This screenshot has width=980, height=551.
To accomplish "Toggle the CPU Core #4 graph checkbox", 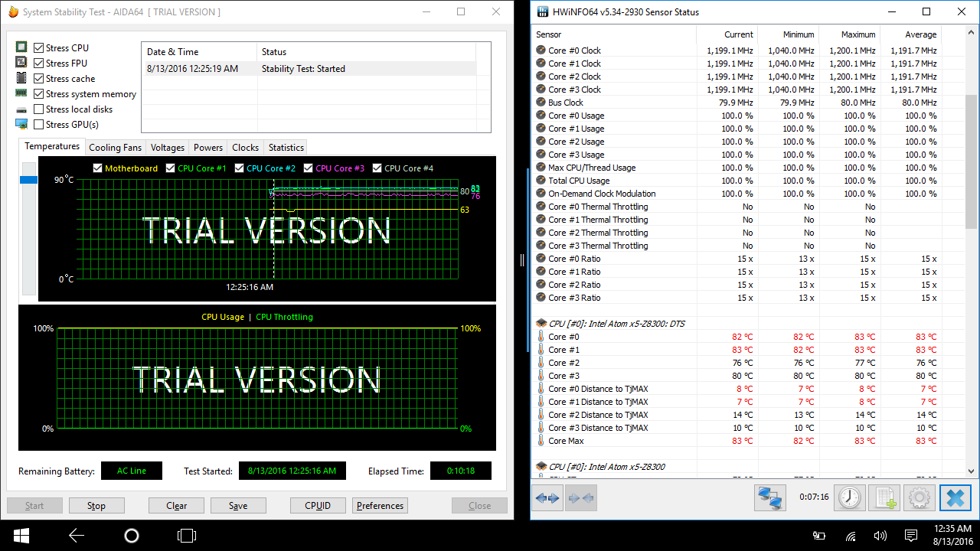I will 377,168.
